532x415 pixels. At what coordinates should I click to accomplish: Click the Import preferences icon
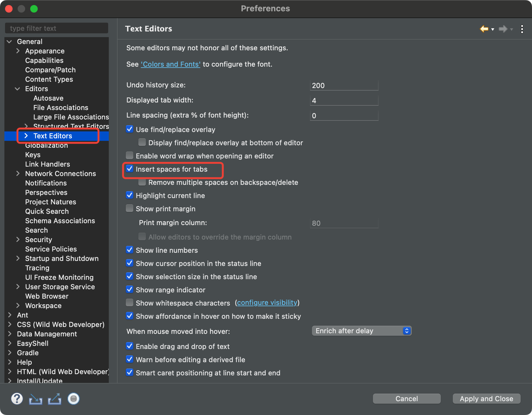click(x=36, y=399)
